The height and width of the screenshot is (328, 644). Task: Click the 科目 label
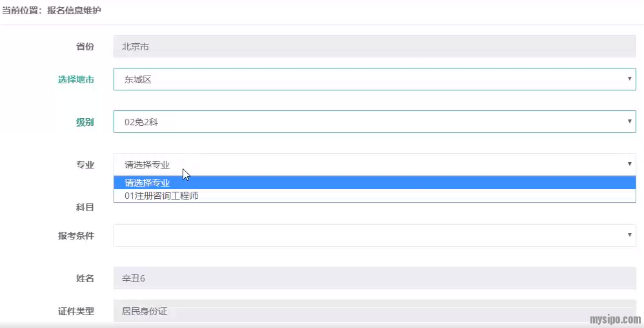point(85,207)
